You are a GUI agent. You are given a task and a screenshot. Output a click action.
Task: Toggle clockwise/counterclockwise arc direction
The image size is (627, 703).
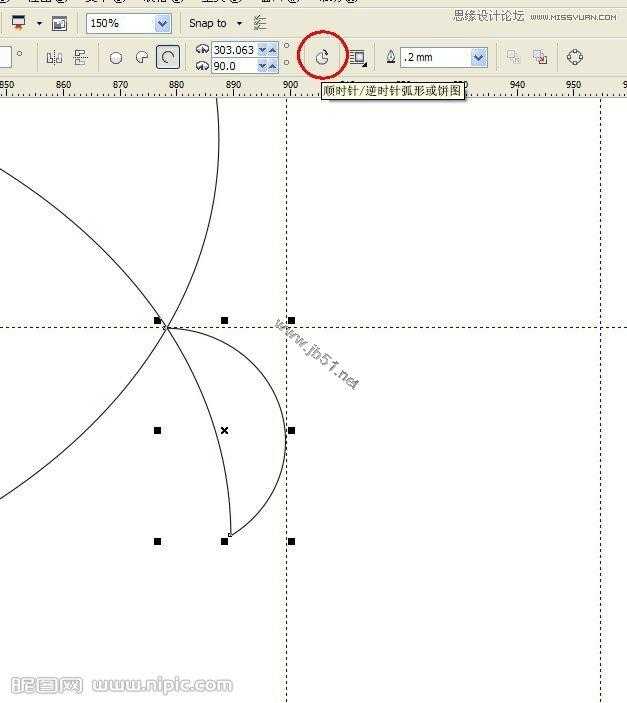[x=322, y=57]
